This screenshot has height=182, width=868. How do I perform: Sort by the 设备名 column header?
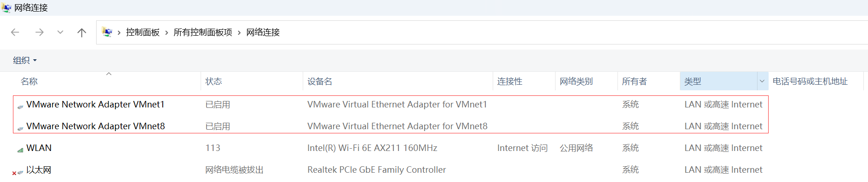320,82
